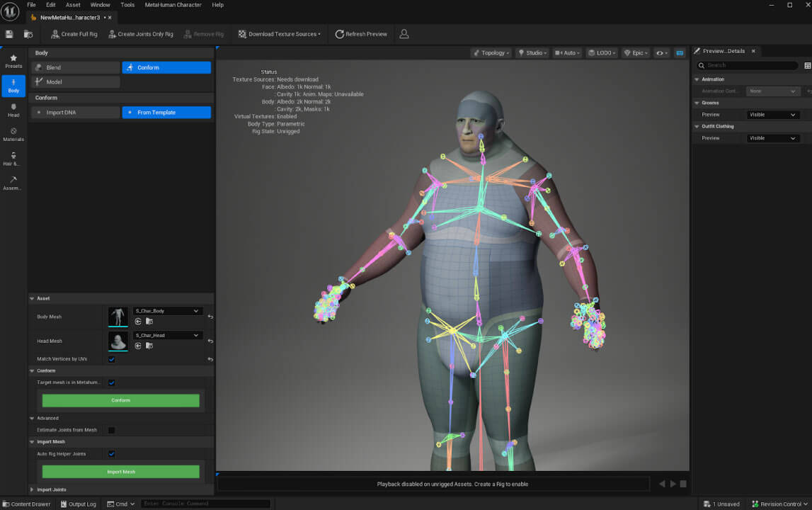Image resolution: width=812 pixels, height=510 pixels.
Task: Open Download Texture Sources dropdown
Action: [x=279, y=34]
